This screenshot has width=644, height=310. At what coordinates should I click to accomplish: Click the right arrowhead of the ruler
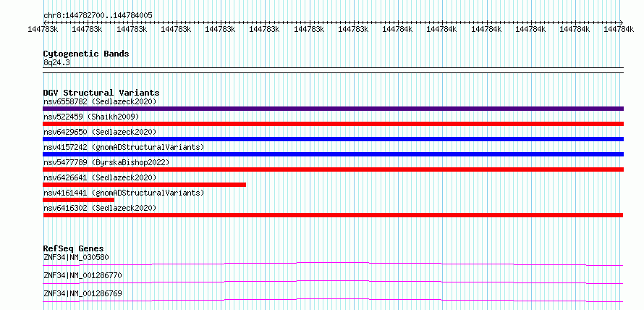pos(622,22)
